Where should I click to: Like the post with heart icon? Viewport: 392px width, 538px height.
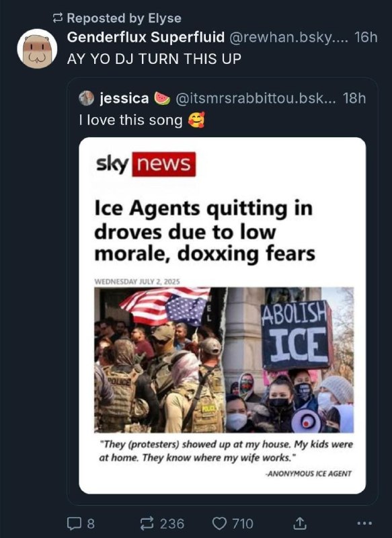tap(219, 524)
